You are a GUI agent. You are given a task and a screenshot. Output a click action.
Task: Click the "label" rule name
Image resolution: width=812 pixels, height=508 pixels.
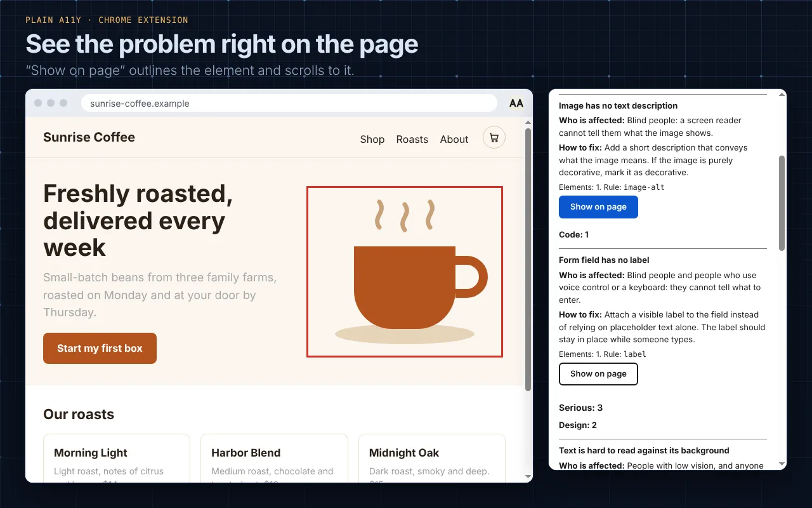pos(635,354)
